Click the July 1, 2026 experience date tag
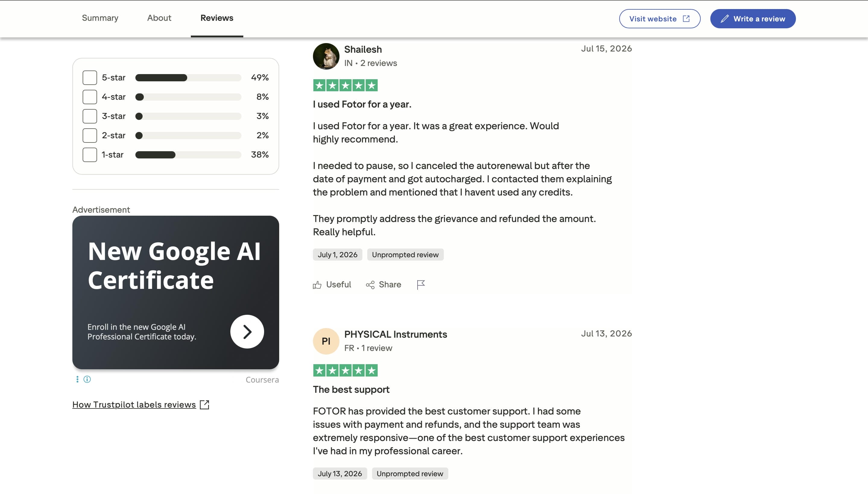The width and height of the screenshot is (868, 494). tap(338, 255)
